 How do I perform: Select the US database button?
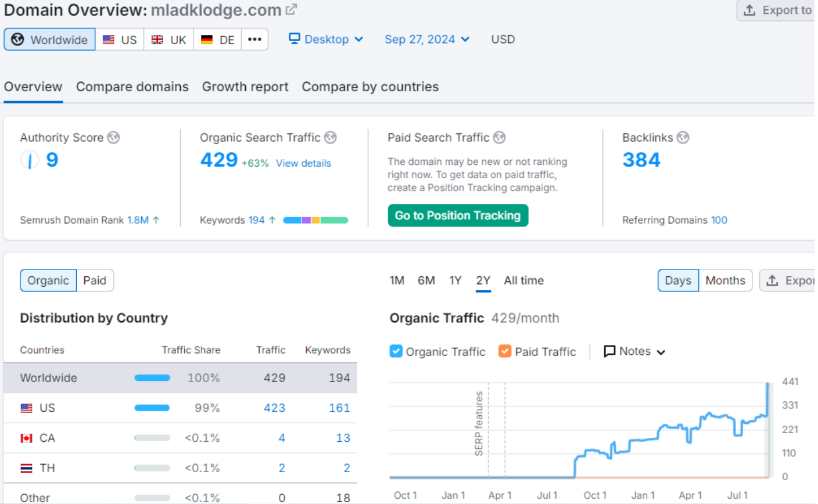[x=120, y=39]
